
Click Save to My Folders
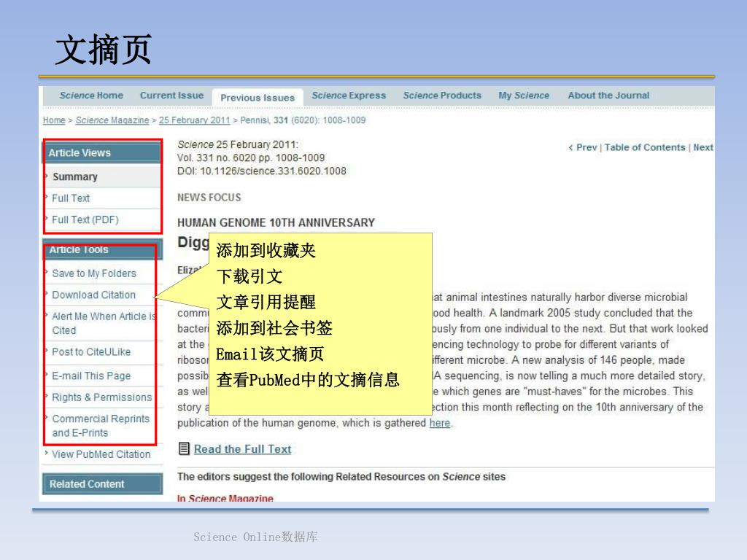click(94, 273)
